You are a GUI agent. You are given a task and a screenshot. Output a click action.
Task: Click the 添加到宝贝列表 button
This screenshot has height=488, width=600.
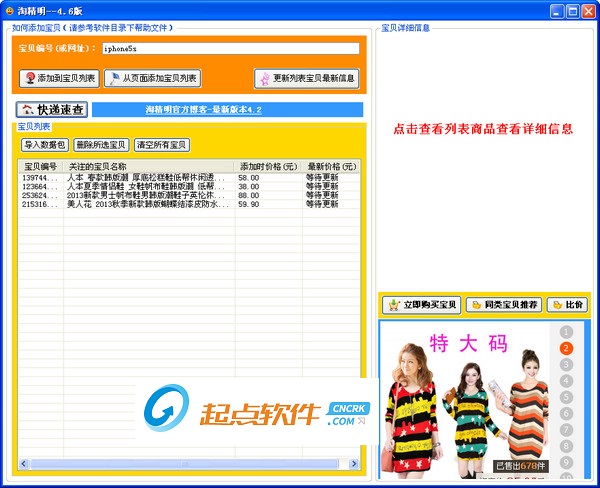(59, 78)
